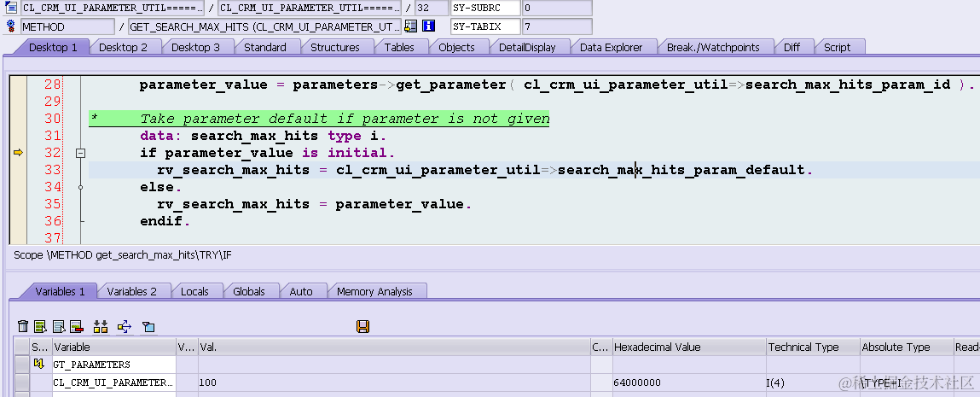Click line number 35 in the editor
980x397 pixels.
coord(53,204)
